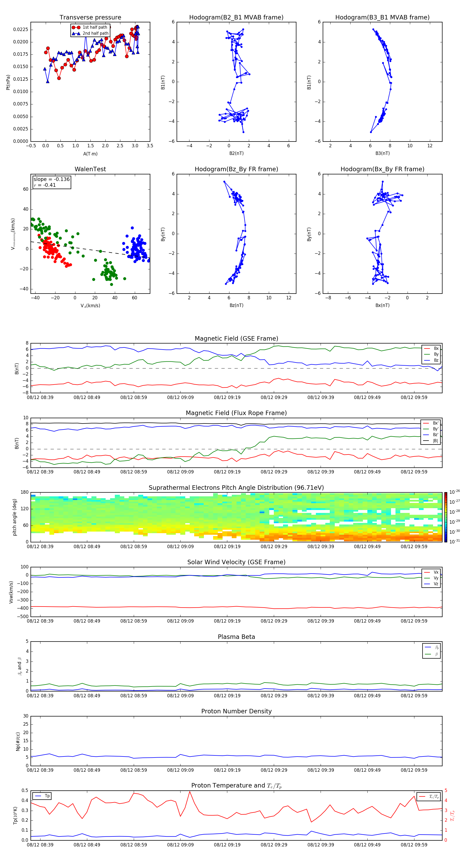Click the "B2(nT)" x-axis label
The height and width of the screenshot is (868, 473).
pos(236,153)
